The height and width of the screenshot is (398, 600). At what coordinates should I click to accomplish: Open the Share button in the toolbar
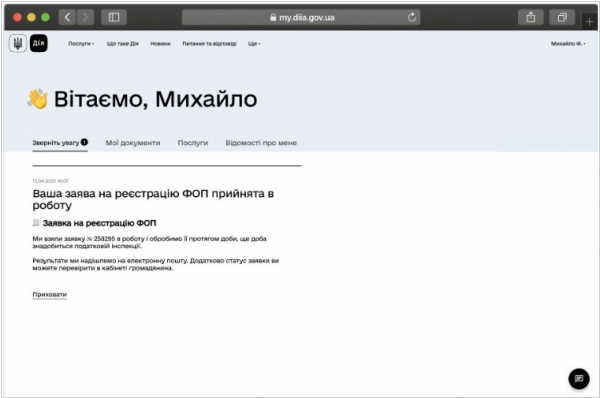pyautogui.click(x=531, y=17)
